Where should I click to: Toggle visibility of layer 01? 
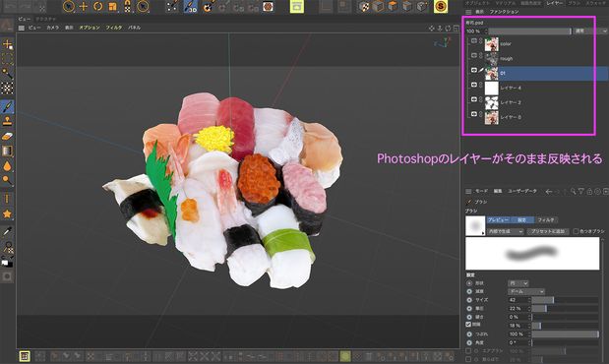[474, 70]
